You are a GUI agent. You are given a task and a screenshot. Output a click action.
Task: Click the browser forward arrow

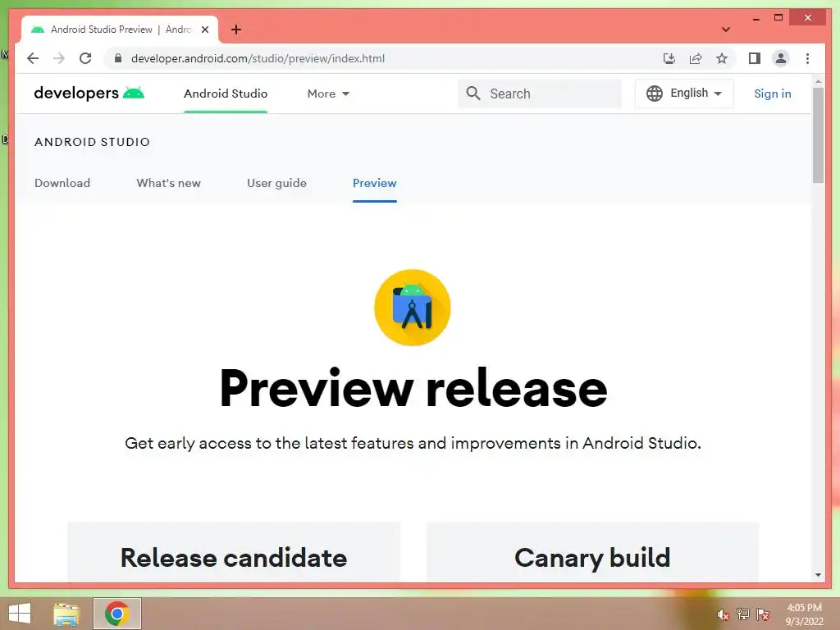pos(58,58)
